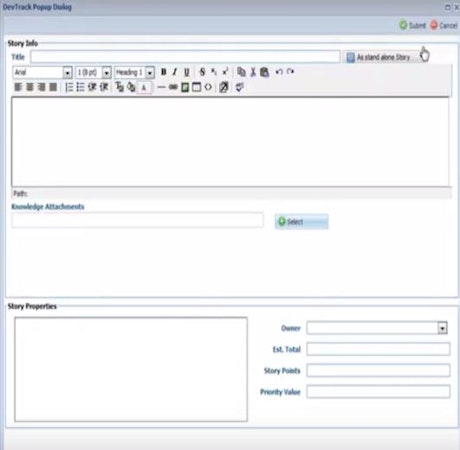Viewport: 460px width, 450px height.
Task: Click the cut scissors icon
Action: pyautogui.click(x=253, y=72)
